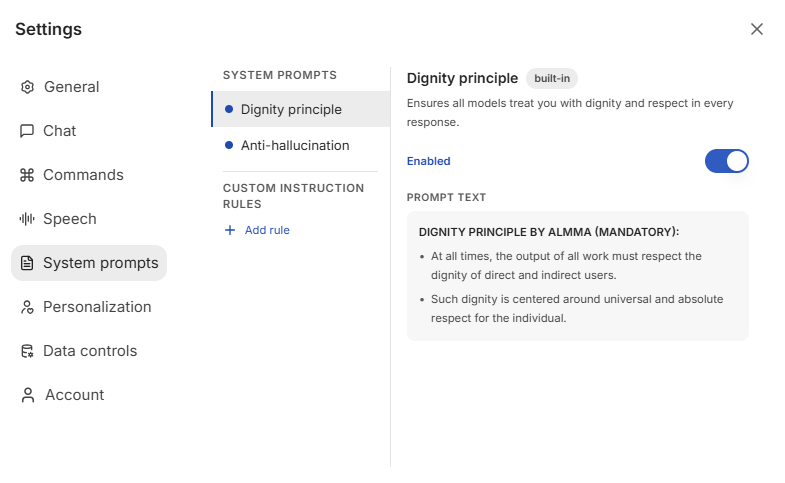Click the Account person icon
Viewport: 785px width, 483px height.
tap(28, 395)
